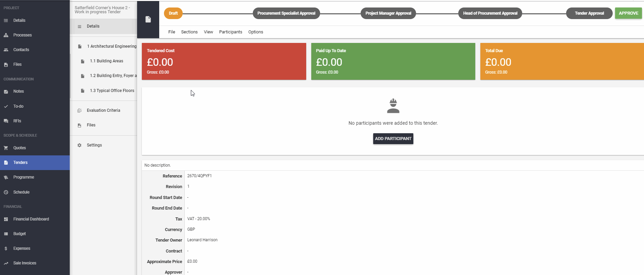Click the Quotes shopping cart icon
The image size is (644, 275).
coord(6,148)
